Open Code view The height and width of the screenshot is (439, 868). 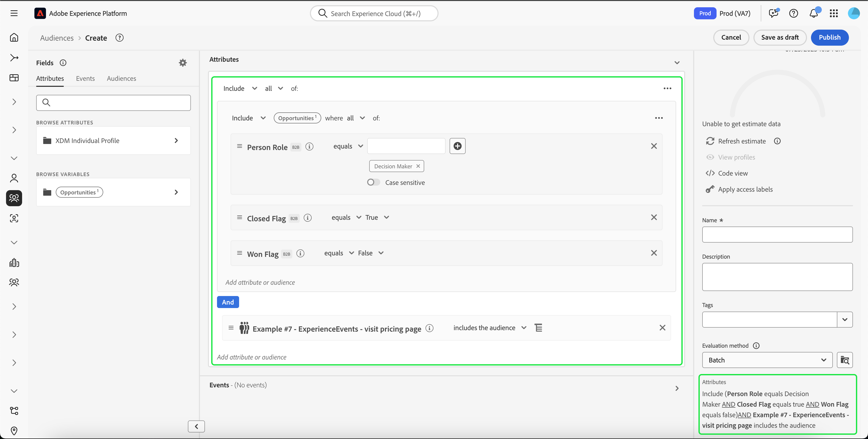[x=733, y=173]
